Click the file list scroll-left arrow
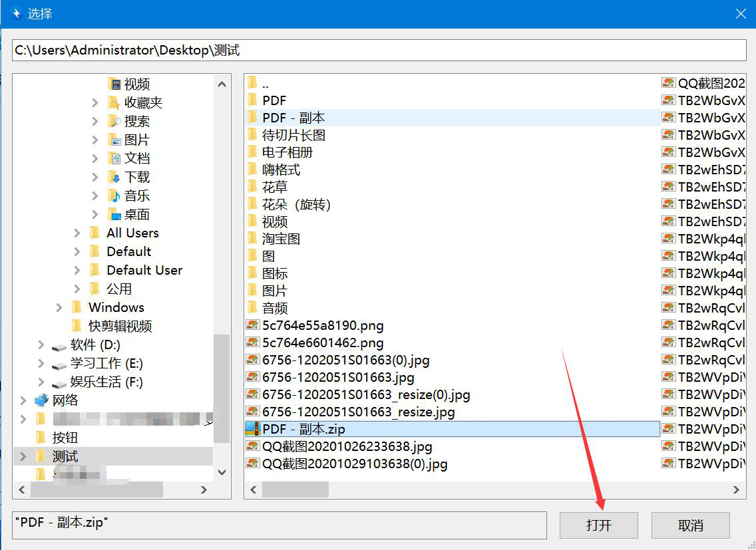756x550 pixels. [x=253, y=489]
